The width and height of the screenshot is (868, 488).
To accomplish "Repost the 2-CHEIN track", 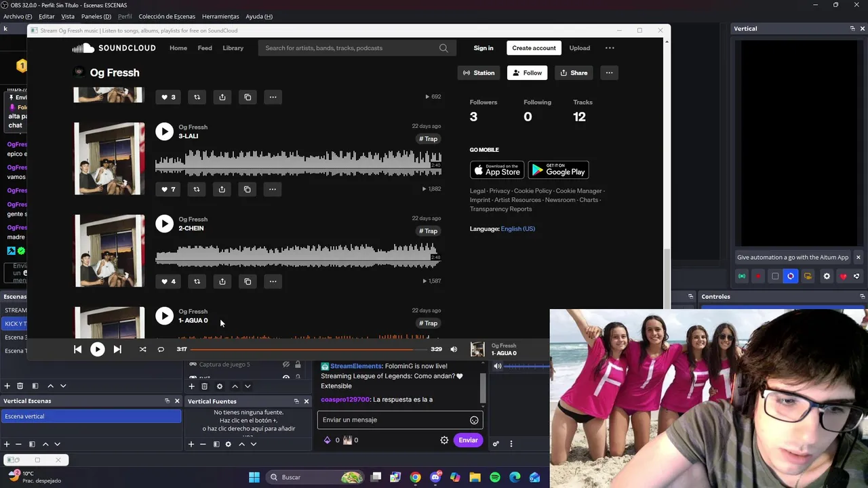I will (x=197, y=281).
